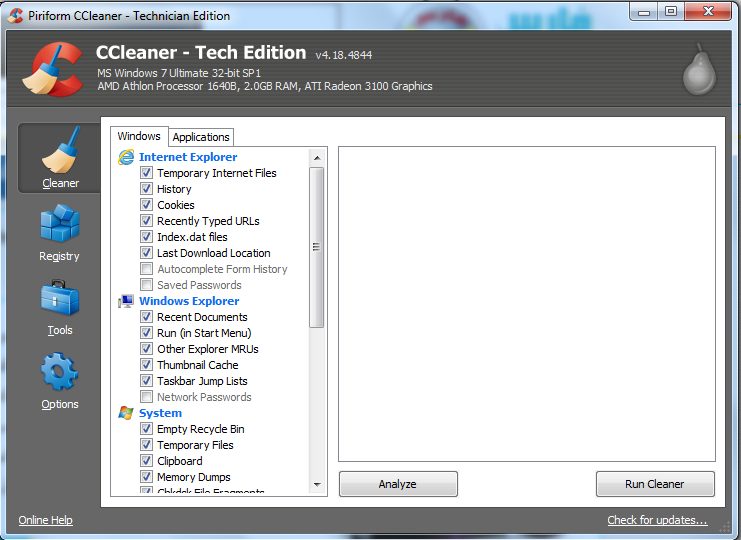Screen dimensions: 741x540
Task: Select the System heading
Action: [160, 413]
